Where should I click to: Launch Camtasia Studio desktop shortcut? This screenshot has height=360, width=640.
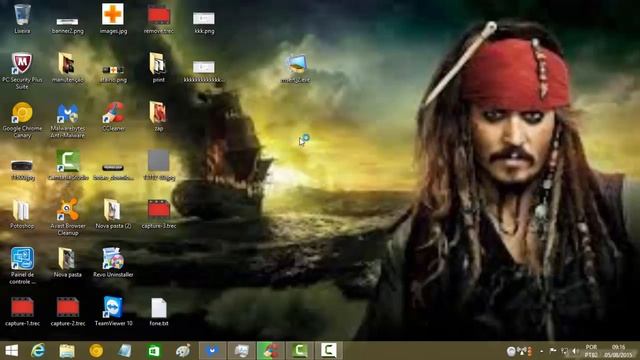(68, 165)
